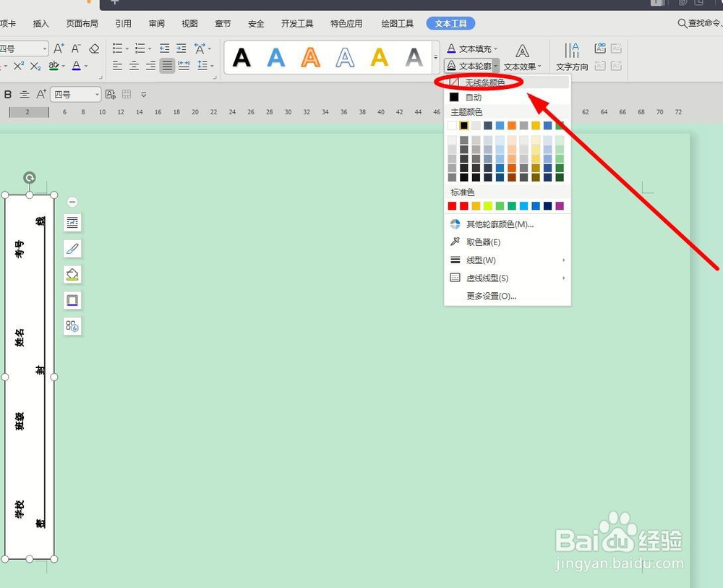Screen dimensions: 723x588
Task: Apply black WordArt preset style
Action: coord(241,58)
